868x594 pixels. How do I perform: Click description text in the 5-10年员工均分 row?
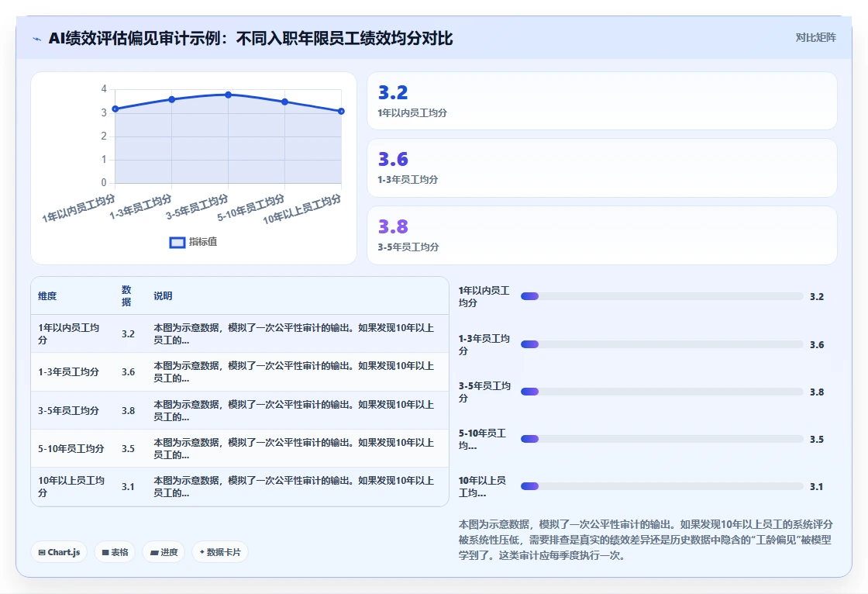[294, 448]
